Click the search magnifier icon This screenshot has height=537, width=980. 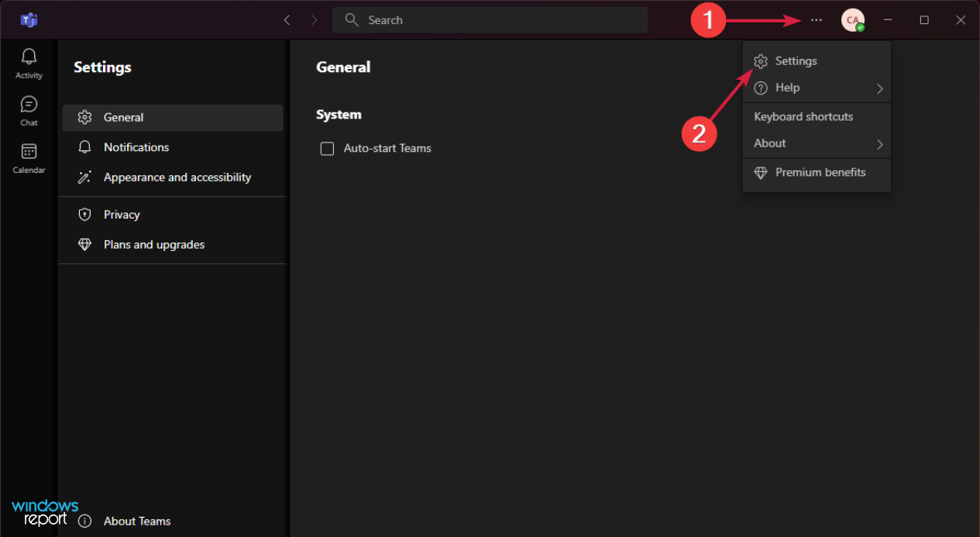352,19
